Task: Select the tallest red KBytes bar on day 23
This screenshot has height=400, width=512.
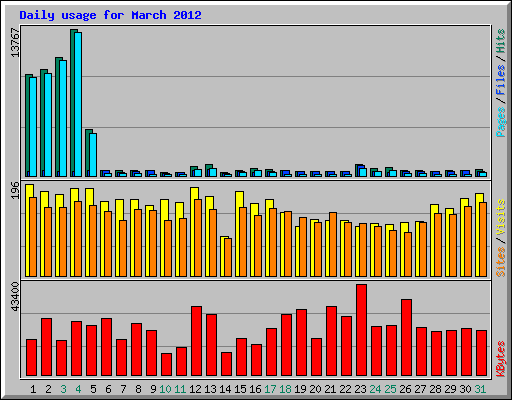Action: pos(362,330)
